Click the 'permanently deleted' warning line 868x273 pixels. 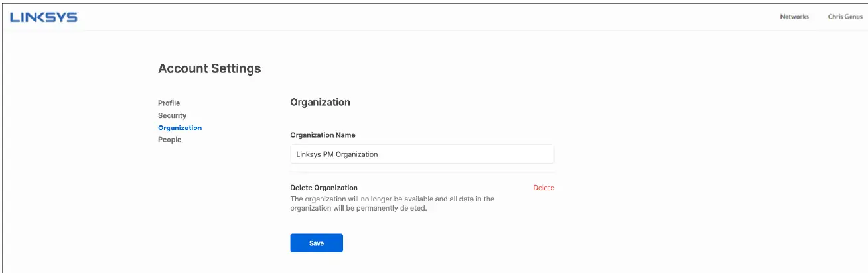click(358, 208)
